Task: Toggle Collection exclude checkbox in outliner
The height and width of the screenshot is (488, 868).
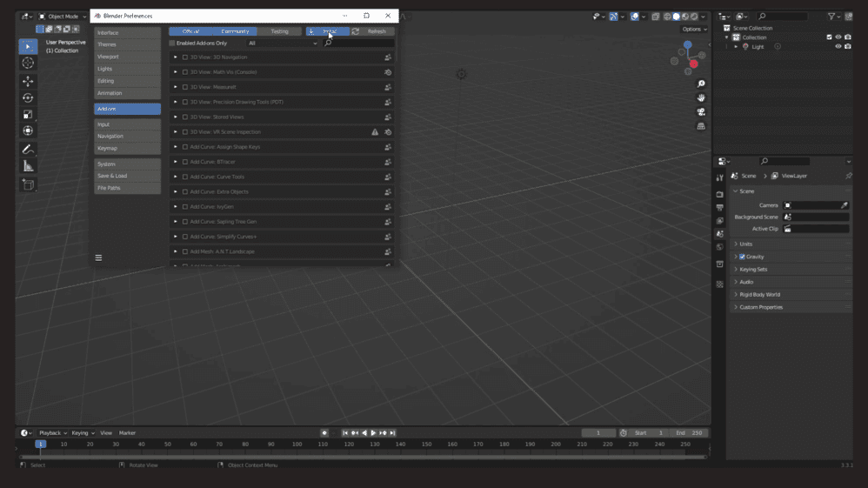Action: (x=829, y=37)
